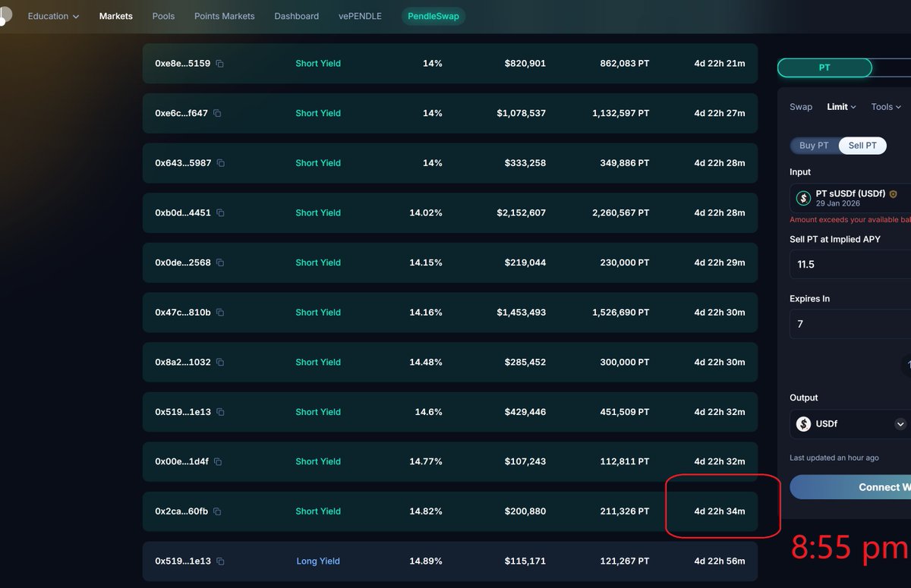
Task: Select the Sell PT toggle option
Action: (x=862, y=146)
